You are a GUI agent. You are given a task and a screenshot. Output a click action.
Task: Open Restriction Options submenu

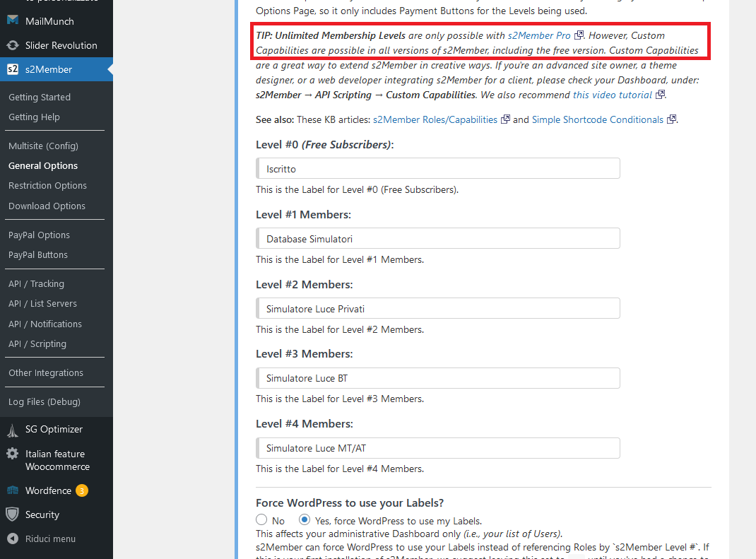[x=48, y=186]
